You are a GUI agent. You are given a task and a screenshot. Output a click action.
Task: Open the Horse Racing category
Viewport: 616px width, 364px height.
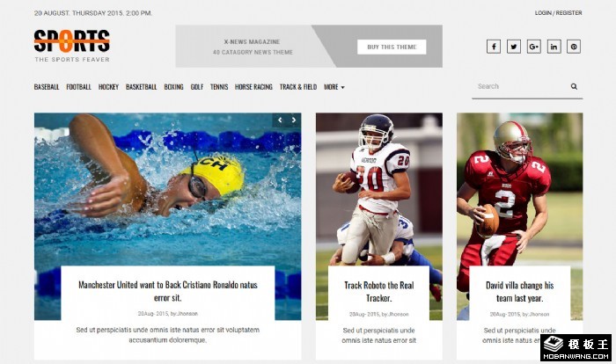click(x=253, y=87)
